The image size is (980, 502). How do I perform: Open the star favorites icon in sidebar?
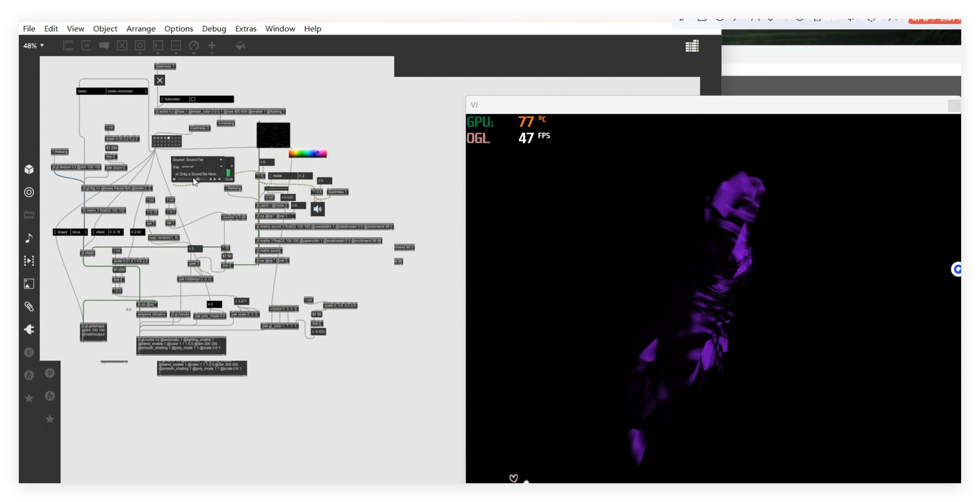click(29, 398)
